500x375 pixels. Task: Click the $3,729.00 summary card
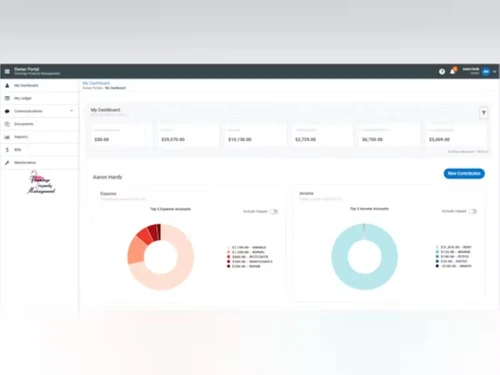pyautogui.click(x=322, y=135)
